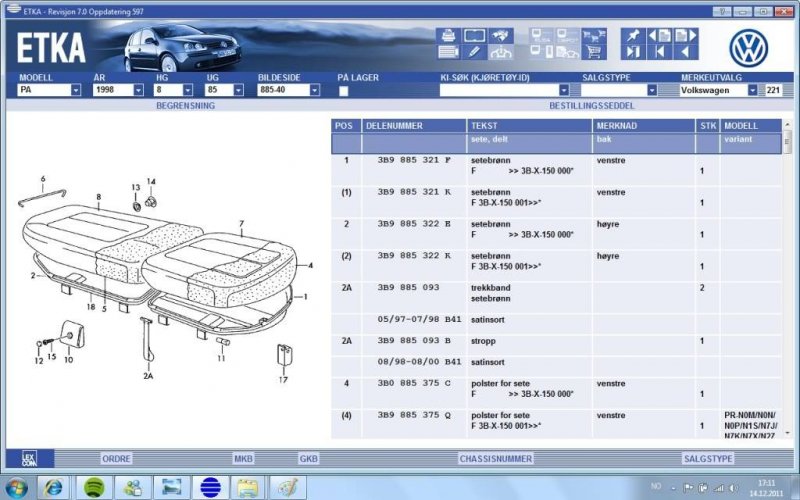Go to the next page icon
800x500 pixels.
click(685, 35)
